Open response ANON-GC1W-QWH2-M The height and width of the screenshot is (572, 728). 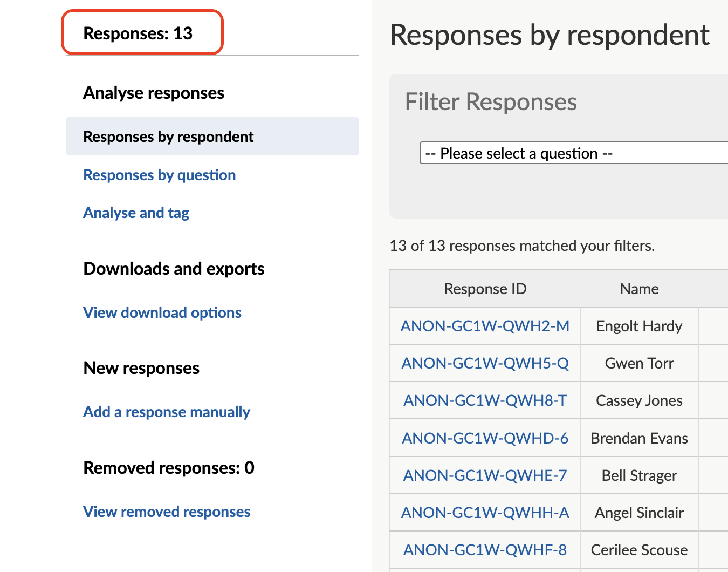[485, 326]
